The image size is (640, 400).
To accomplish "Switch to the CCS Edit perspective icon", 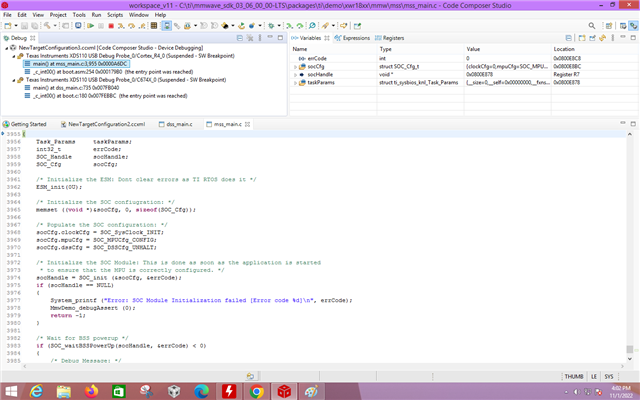I will pyautogui.click(x=623, y=26).
